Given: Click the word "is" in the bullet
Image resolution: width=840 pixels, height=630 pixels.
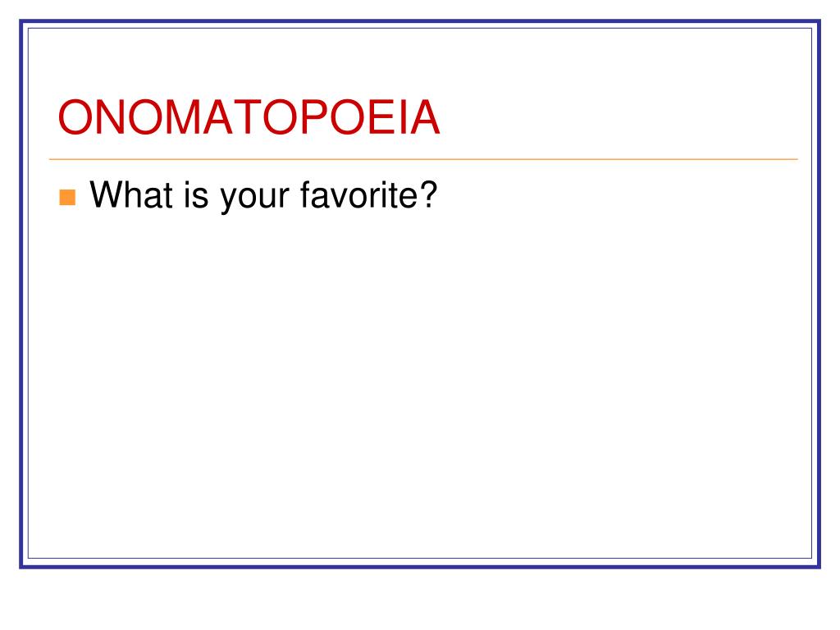Looking at the screenshot, I should point(196,194).
